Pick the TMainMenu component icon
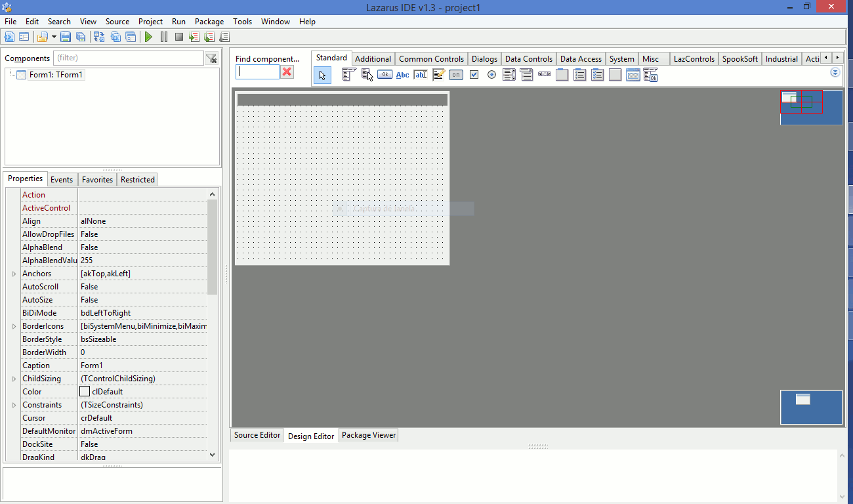853x504 pixels. tap(349, 75)
